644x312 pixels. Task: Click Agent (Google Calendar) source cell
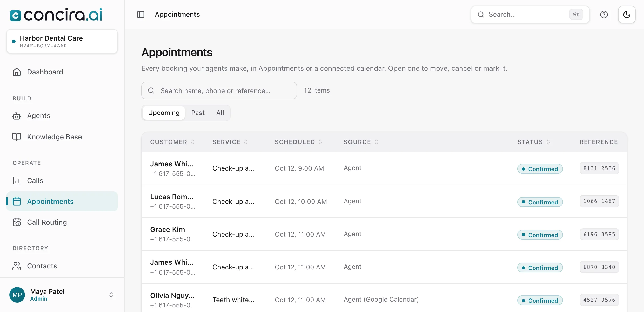[381, 300]
